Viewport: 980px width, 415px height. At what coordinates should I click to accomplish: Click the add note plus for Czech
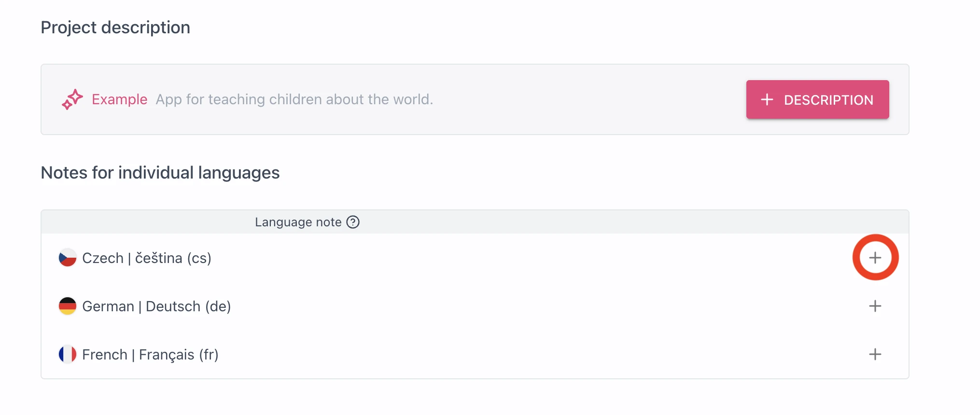875,258
